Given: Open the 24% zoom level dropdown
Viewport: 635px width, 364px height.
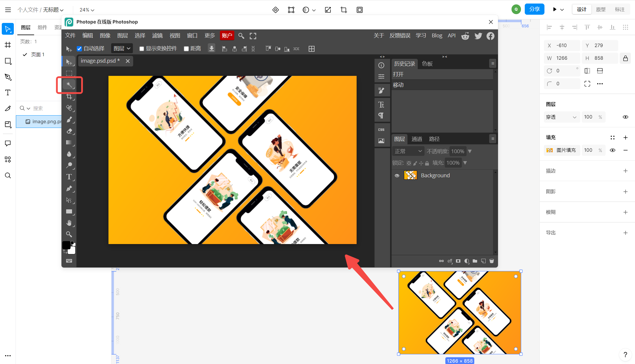Looking at the screenshot, I should [87, 10].
